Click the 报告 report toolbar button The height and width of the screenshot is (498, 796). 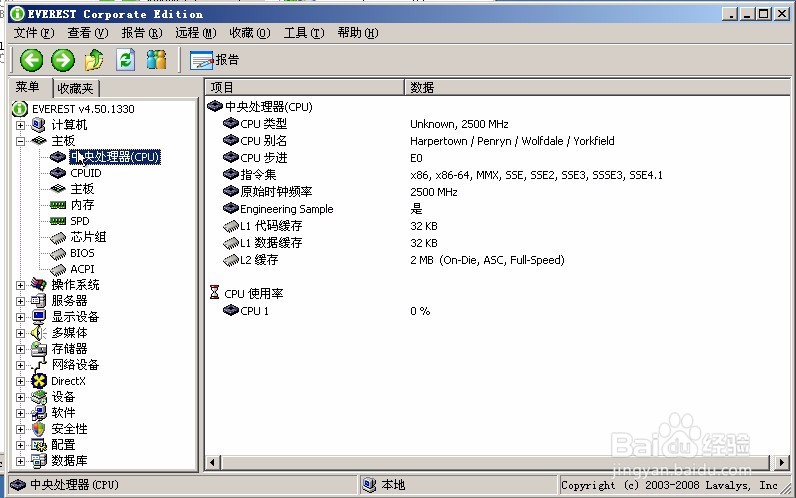click(214, 60)
